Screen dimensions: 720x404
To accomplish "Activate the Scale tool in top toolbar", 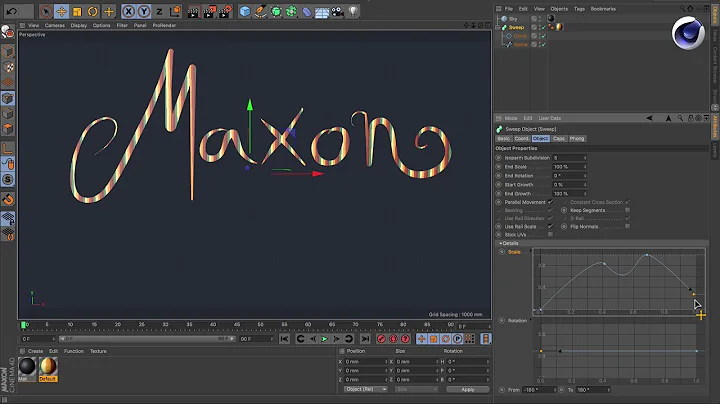I will (x=77, y=11).
